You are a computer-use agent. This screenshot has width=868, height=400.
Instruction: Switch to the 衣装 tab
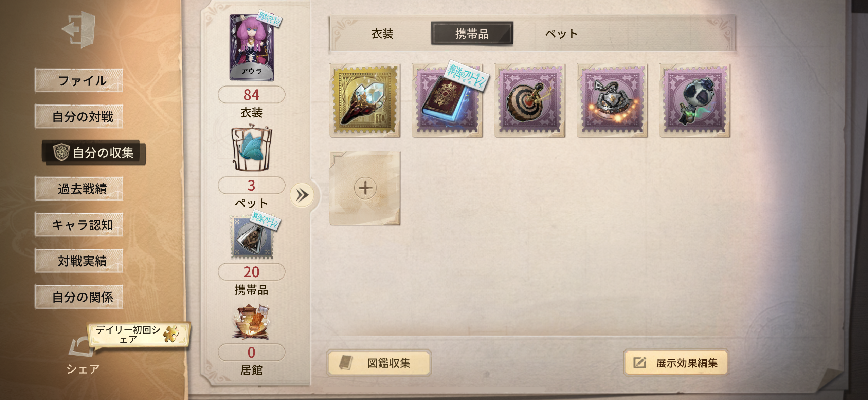tap(382, 34)
